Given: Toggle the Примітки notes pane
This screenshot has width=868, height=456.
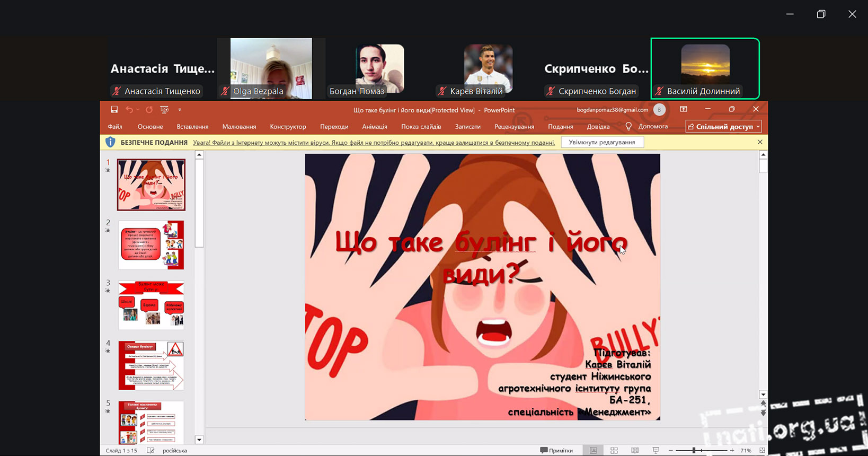Looking at the screenshot, I should [x=556, y=450].
